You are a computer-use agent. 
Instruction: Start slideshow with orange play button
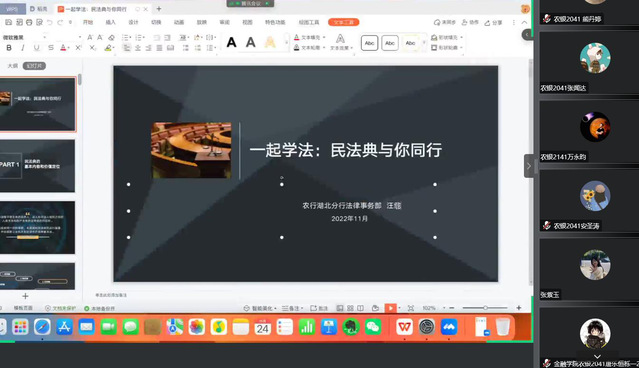pyautogui.click(x=390, y=308)
